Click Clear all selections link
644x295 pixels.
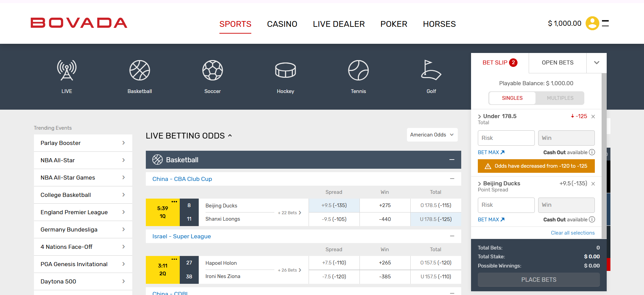[572, 233]
